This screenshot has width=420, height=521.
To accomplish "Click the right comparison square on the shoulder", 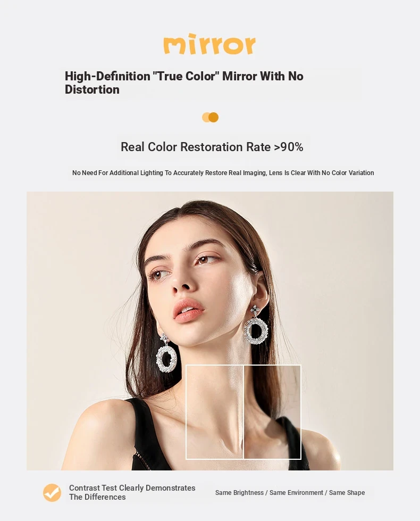I will (272, 412).
